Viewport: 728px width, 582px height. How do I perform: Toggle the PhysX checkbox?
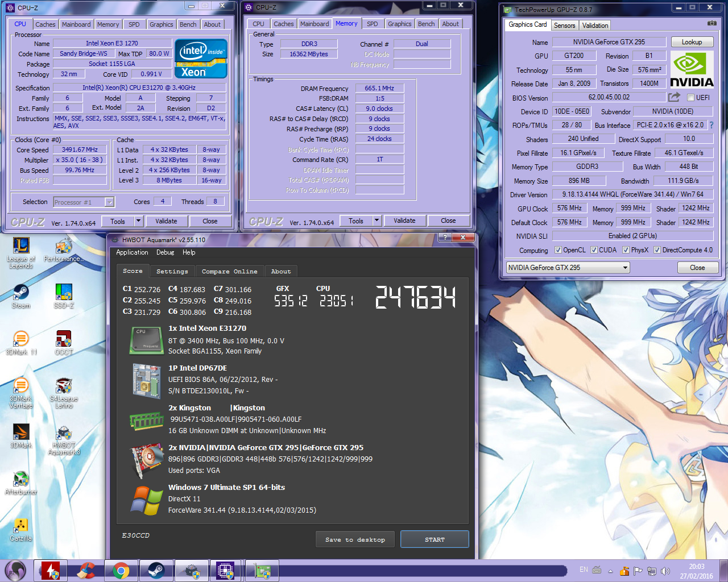click(626, 250)
